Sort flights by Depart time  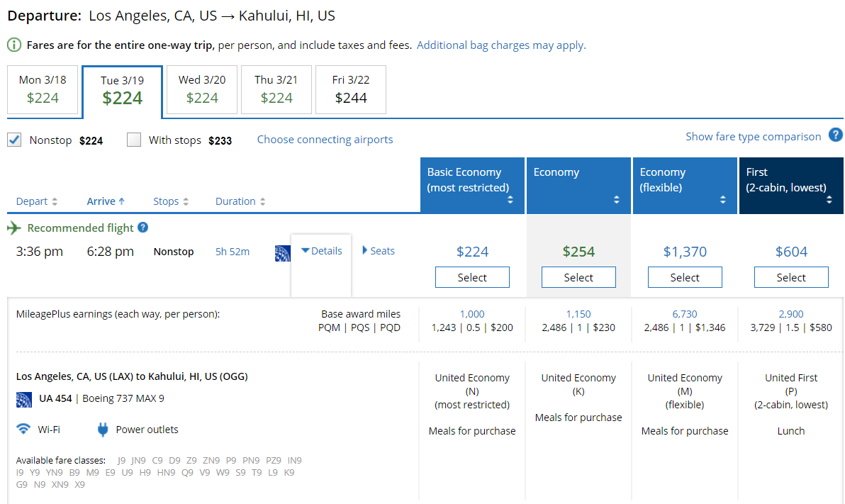tap(37, 201)
